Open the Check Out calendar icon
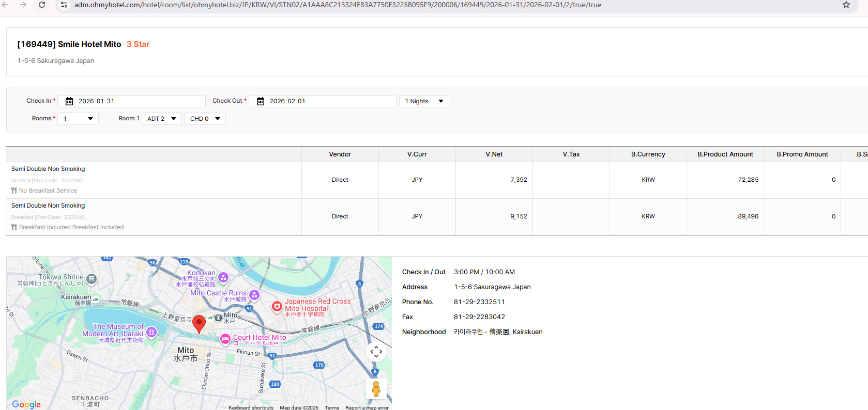The height and width of the screenshot is (410, 868). (x=261, y=101)
